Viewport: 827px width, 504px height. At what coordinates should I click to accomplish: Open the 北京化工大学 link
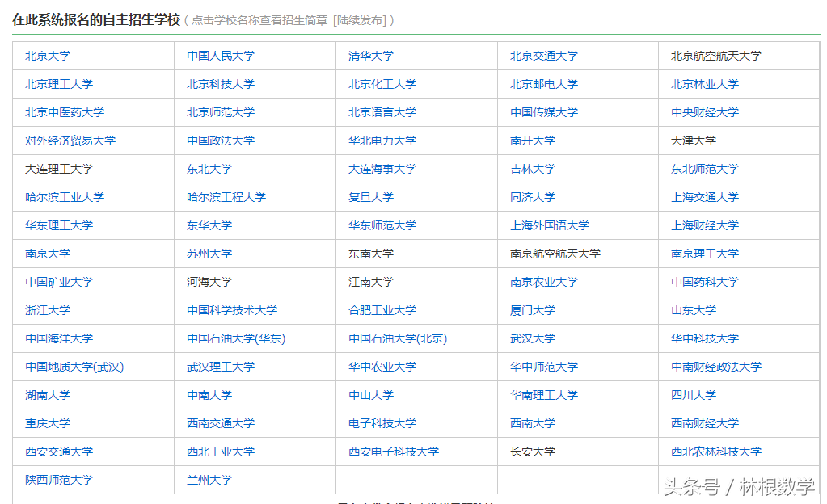[x=382, y=84]
